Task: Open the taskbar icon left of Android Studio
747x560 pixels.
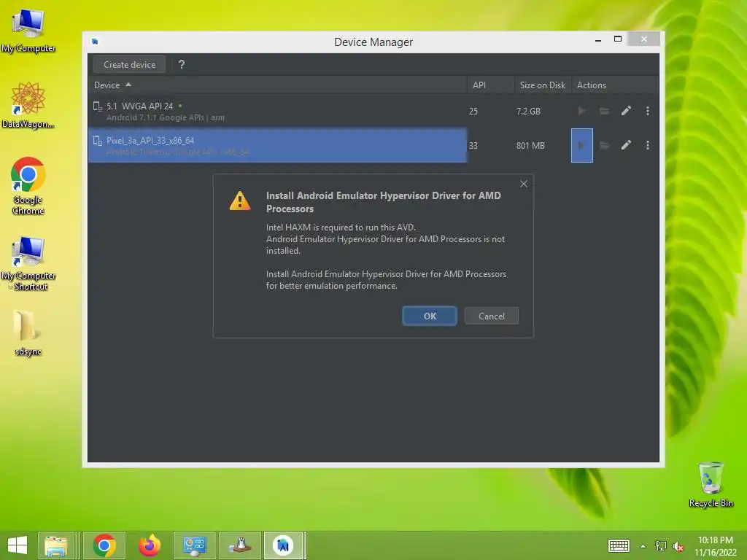Action: point(239,545)
